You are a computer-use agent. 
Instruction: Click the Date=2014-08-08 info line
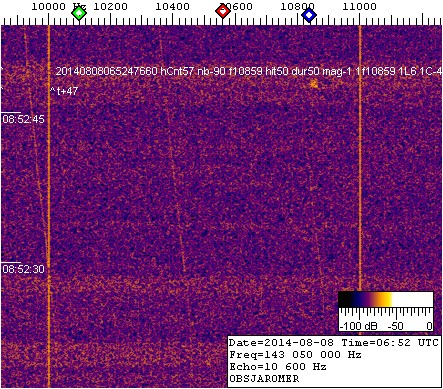coord(333,343)
